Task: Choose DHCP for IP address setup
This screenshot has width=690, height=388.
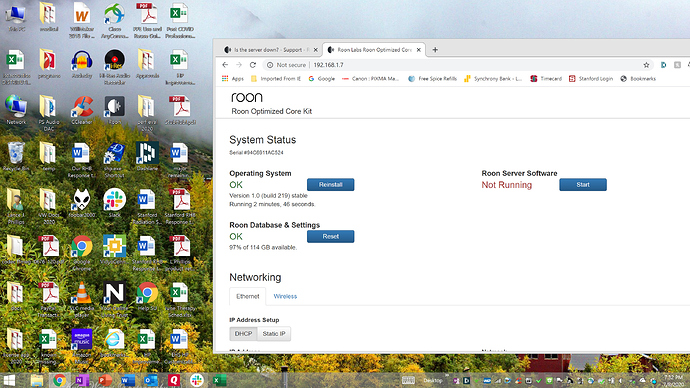Action: tap(243, 334)
